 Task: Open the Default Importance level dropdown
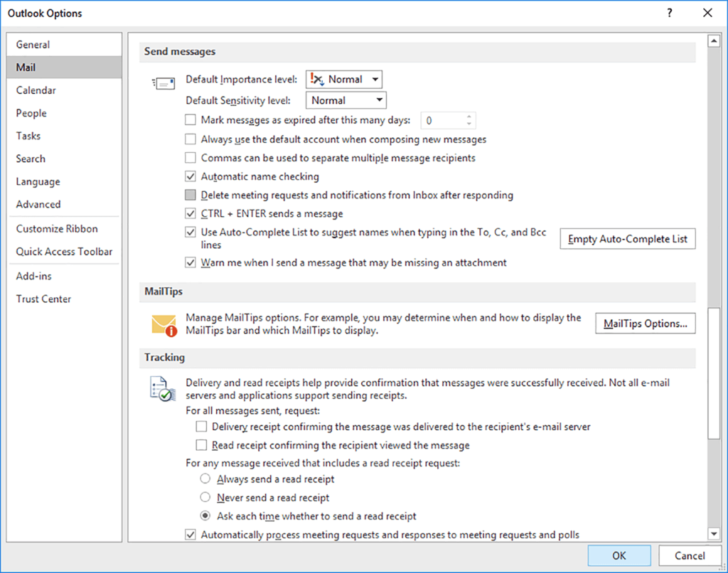coord(375,79)
